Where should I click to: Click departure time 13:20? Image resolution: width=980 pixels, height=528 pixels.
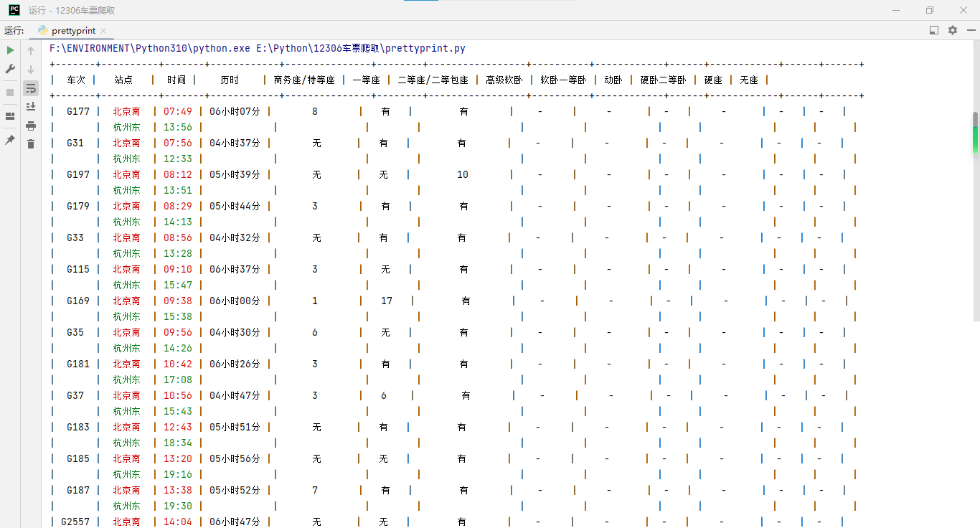[x=178, y=458]
